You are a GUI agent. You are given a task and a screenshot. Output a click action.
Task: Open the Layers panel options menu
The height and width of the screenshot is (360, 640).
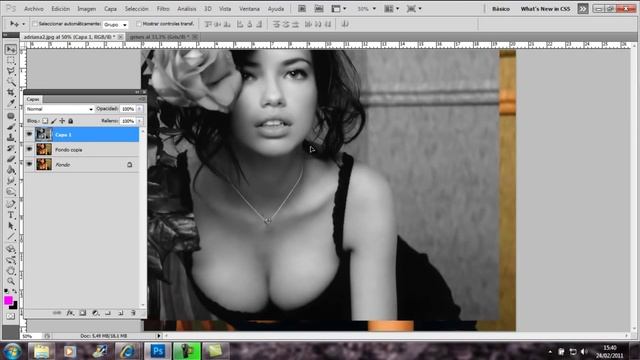141,99
